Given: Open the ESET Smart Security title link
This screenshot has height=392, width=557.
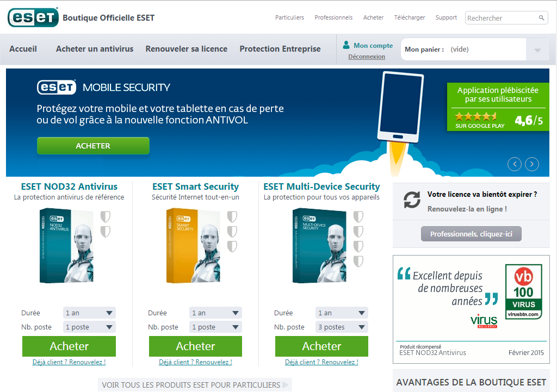Looking at the screenshot, I should [195, 186].
